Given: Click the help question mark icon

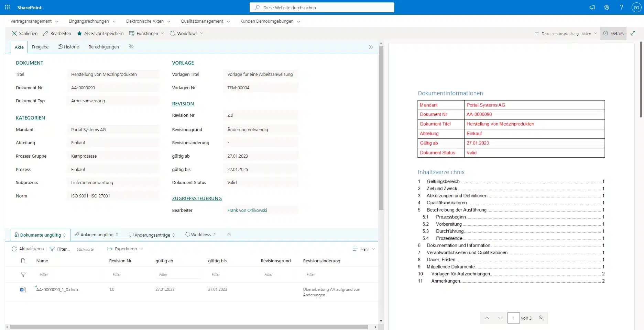Looking at the screenshot, I should 621,7.
